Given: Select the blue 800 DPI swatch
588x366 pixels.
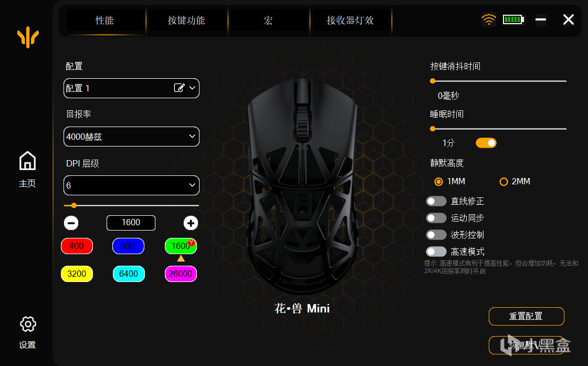Looking at the screenshot, I should (128, 246).
